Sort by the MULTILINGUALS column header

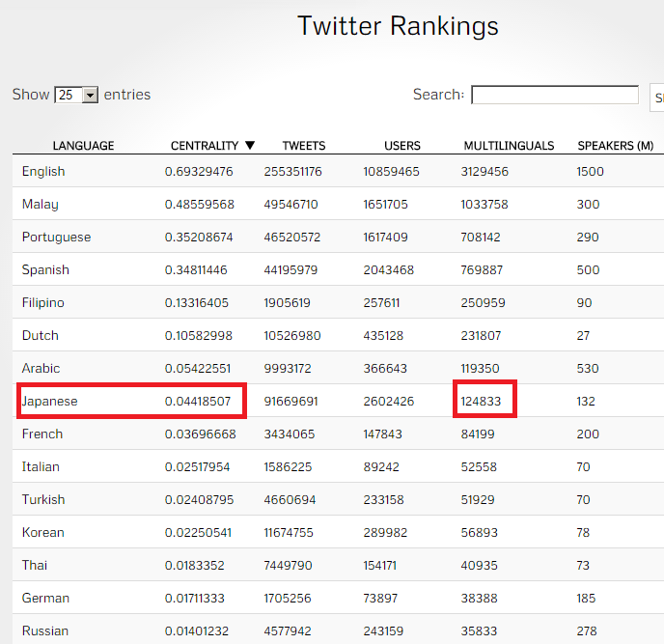[x=509, y=146]
